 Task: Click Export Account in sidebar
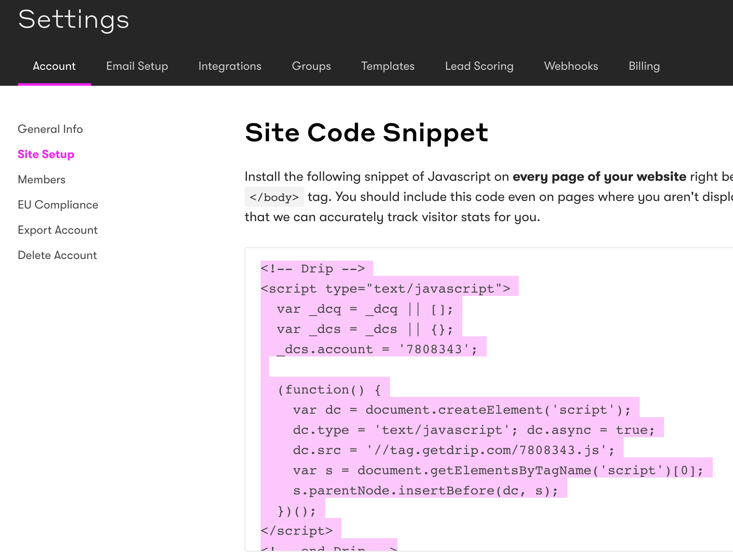58,230
